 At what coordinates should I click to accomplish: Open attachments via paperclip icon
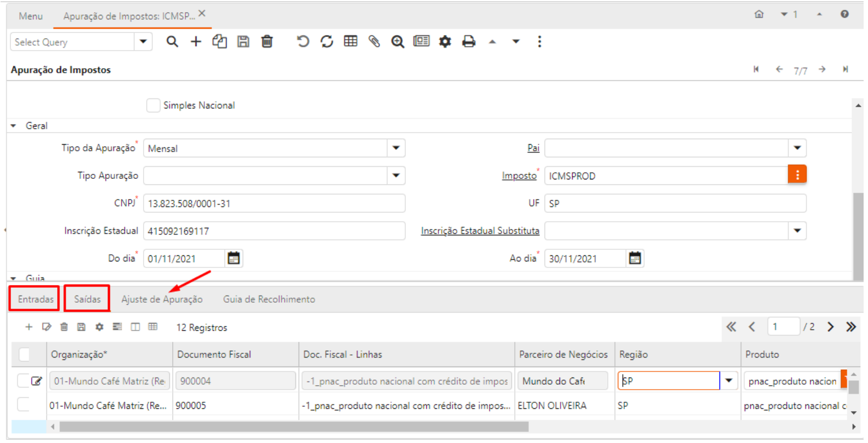374,42
